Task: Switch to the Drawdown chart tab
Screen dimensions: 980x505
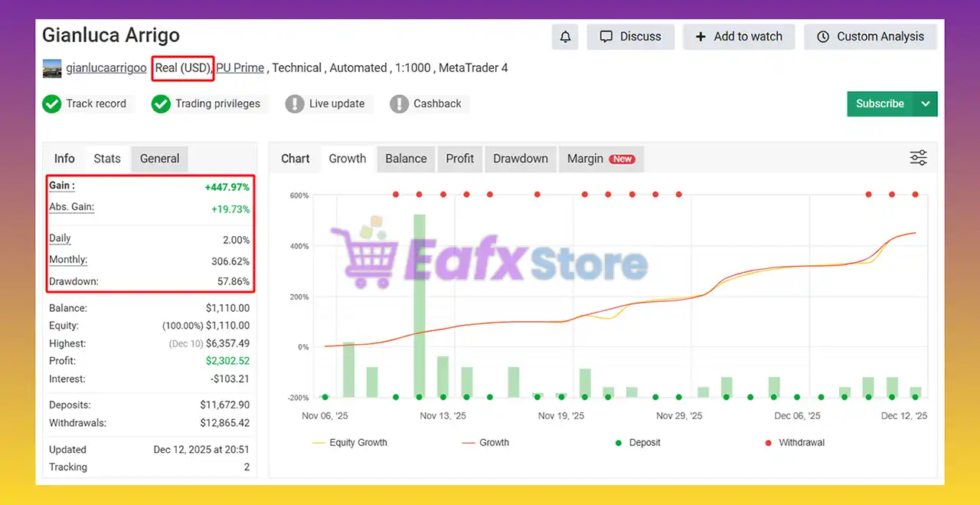Action: coord(520,159)
